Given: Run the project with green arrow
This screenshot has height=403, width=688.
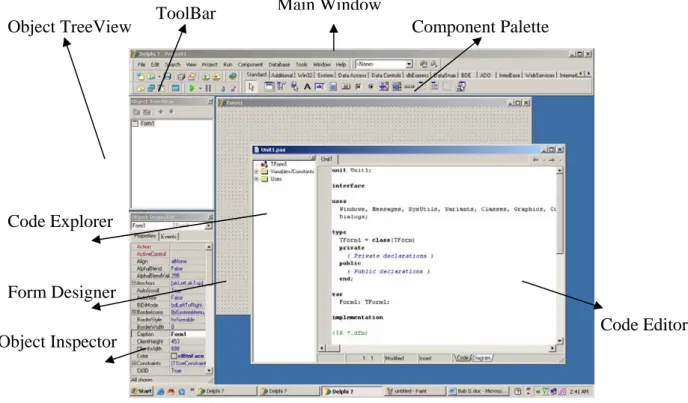Looking at the screenshot, I should tap(192, 88).
